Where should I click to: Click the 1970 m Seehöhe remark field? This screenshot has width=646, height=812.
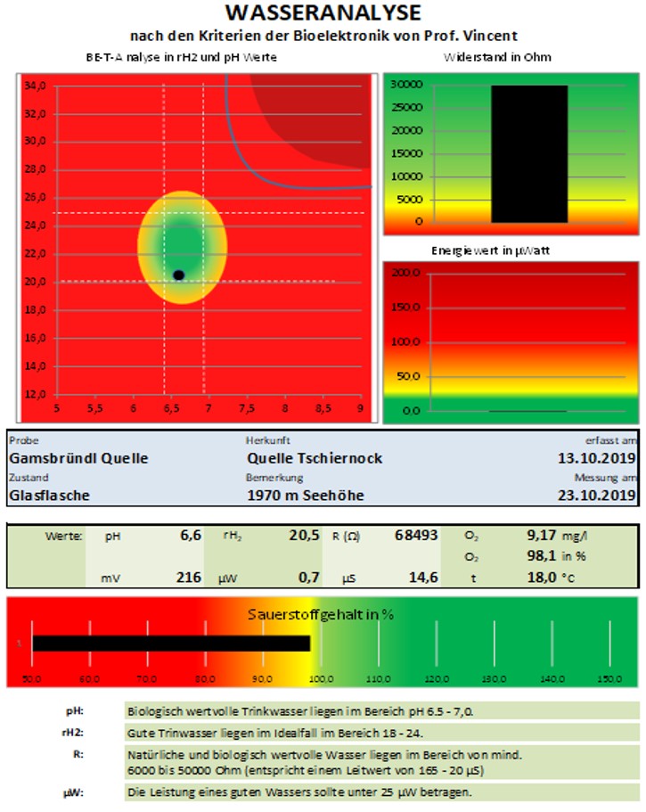point(306,495)
